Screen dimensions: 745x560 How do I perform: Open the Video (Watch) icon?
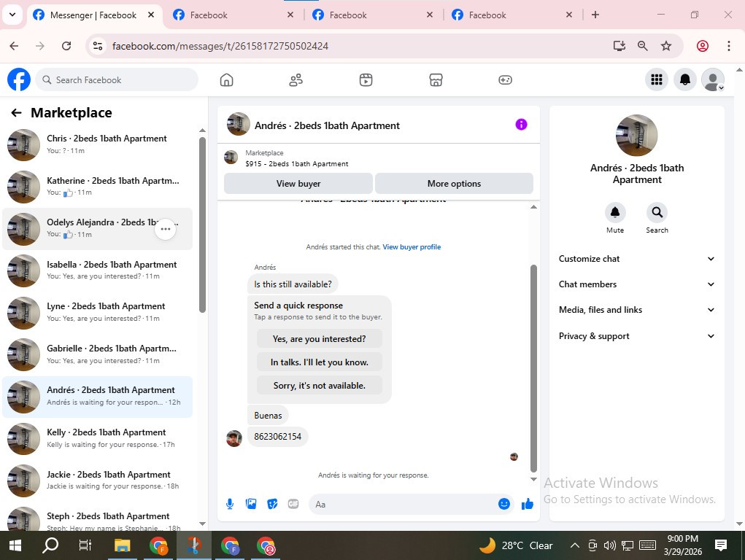point(366,79)
